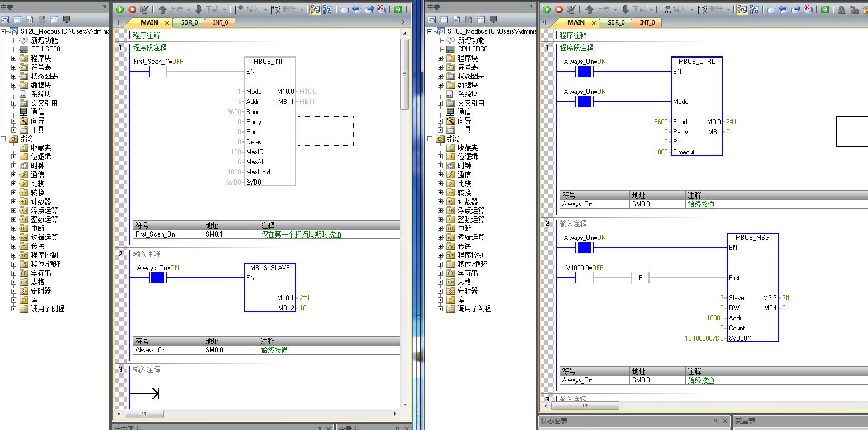The image size is (868, 430).
Task: Toggle program status monitoring in SR60 toolbar
Action: tap(742, 10)
